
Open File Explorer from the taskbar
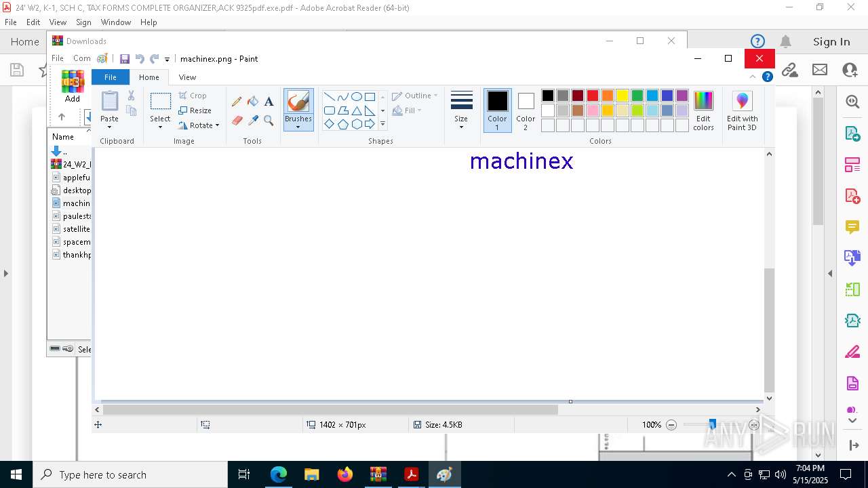coord(312,474)
